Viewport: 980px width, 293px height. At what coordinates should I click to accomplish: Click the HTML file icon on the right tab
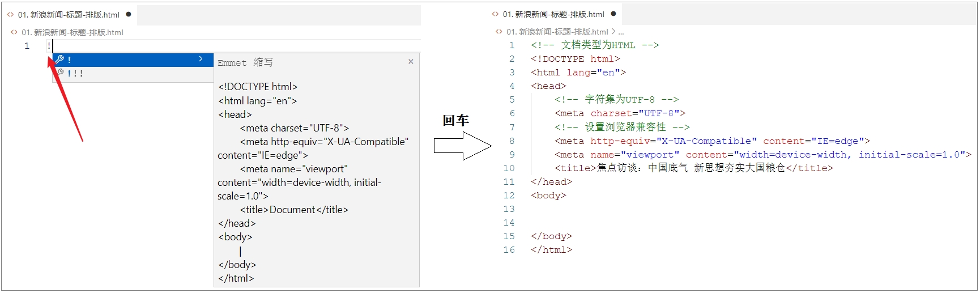495,14
